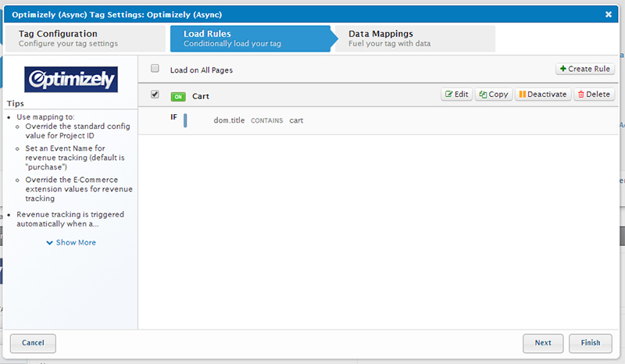Viewport: 625px width, 364px height.
Task: Click the dom.title condition variable
Action: [x=229, y=120]
